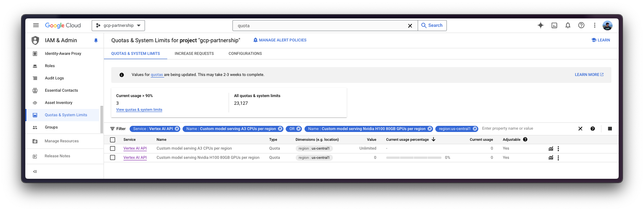
Task: Clear the search field with the X
Action: [410, 26]
